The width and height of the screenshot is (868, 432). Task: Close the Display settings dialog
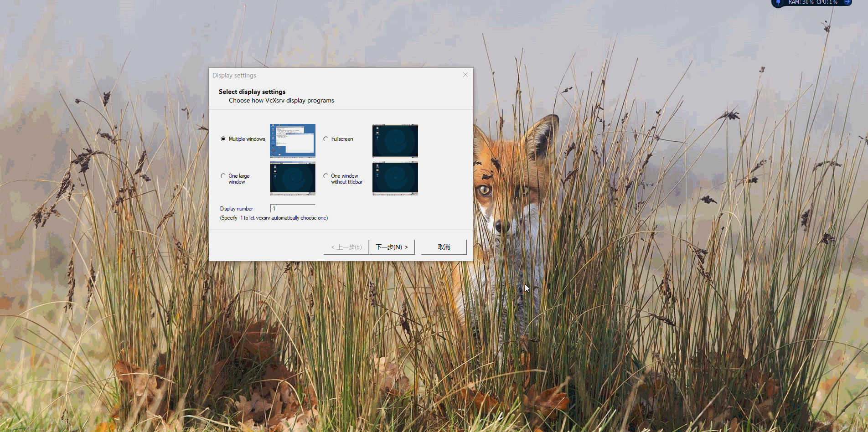465,75
